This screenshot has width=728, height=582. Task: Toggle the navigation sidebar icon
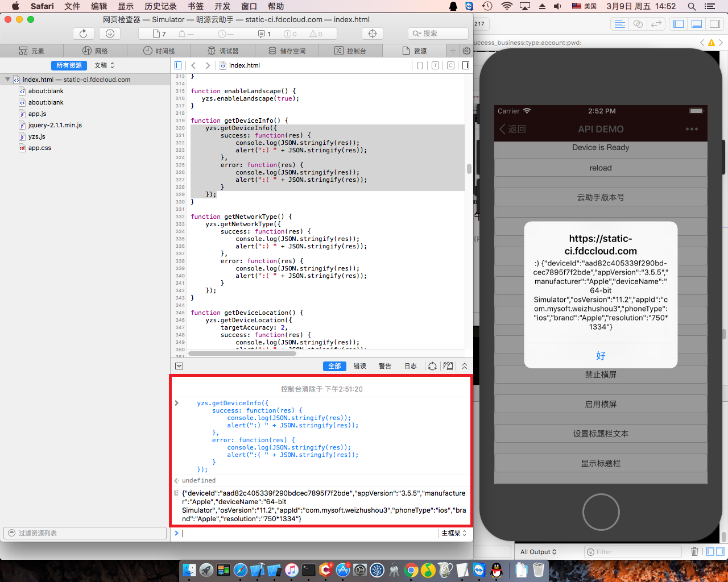178,65
